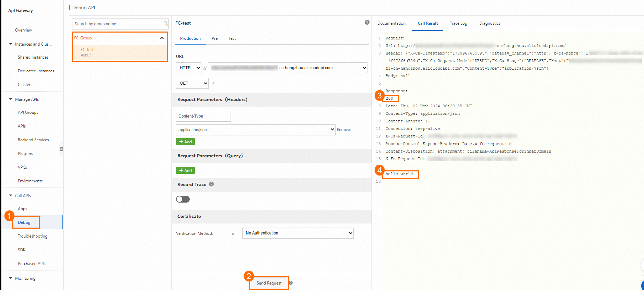
Task: Open the HTTP protocol dropdown
Action: point(189,68)
